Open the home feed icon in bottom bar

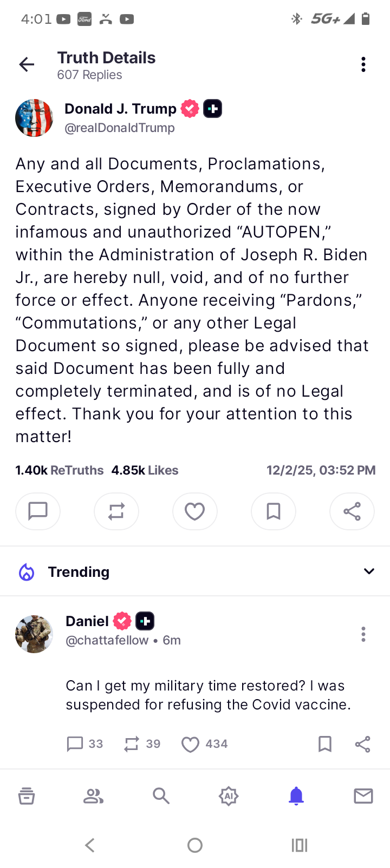(26, 795)
